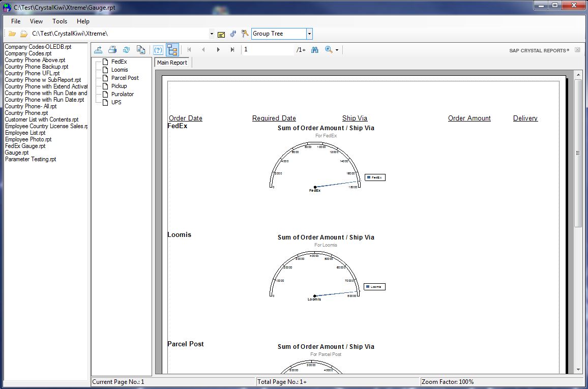This screenshot has height=389, width=588.
Task: Click the folder path field C:\Test\CrystalKiwi\Xtreme\
Action: point(119,34)
